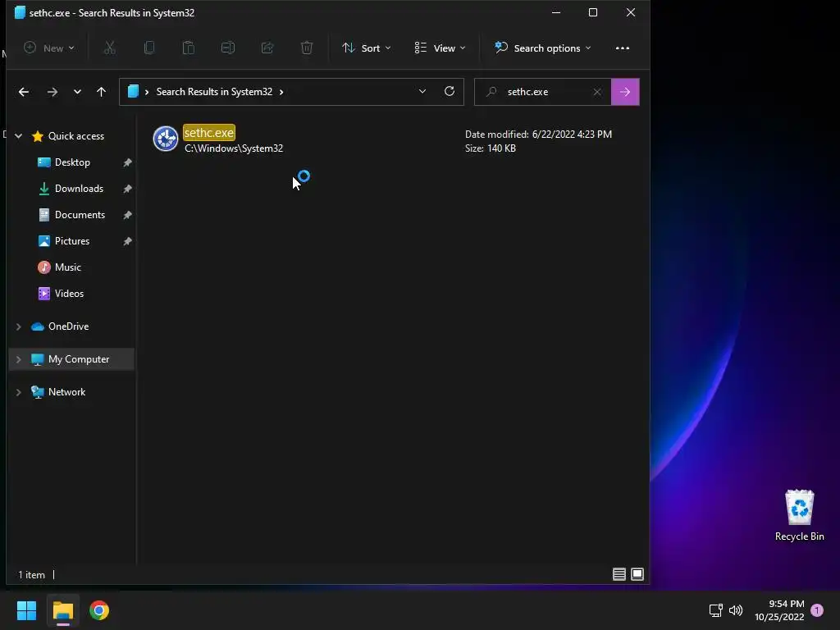Open Search options dropdown
840x630 pixels.
(x=543, y=48)
